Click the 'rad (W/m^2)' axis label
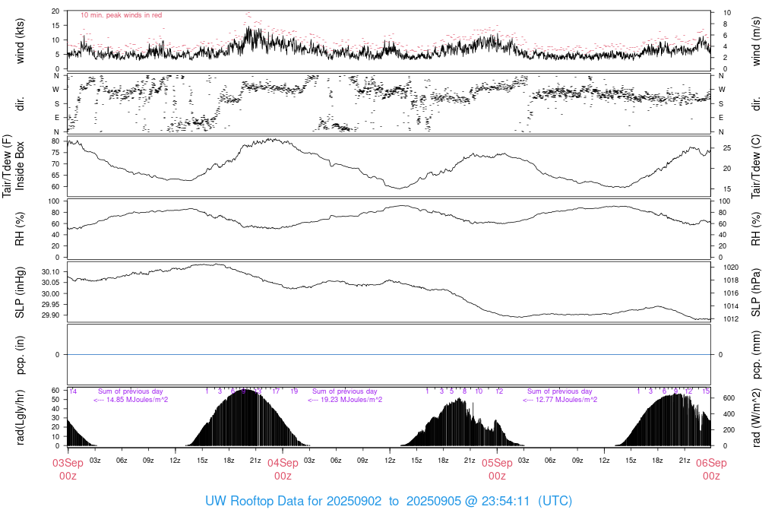778x532 pixels. coord(756,417)
